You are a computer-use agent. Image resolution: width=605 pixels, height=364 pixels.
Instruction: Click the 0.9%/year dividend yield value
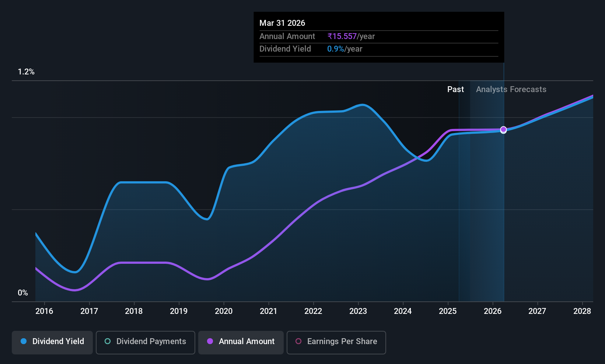point(345,49)
